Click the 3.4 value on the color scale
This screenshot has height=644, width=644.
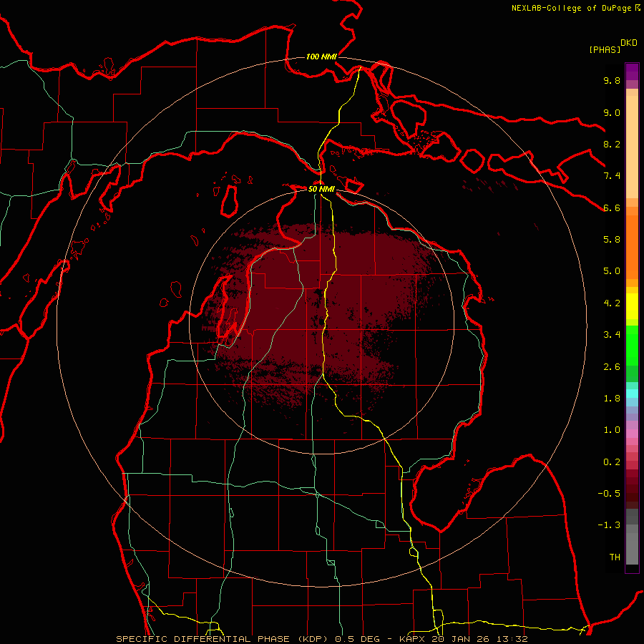[x=612, y=335]
